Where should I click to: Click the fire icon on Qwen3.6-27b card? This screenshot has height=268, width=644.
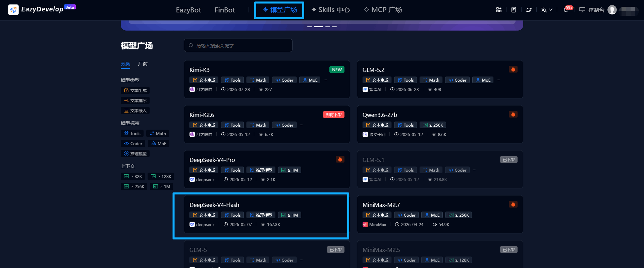click(513, 114)
